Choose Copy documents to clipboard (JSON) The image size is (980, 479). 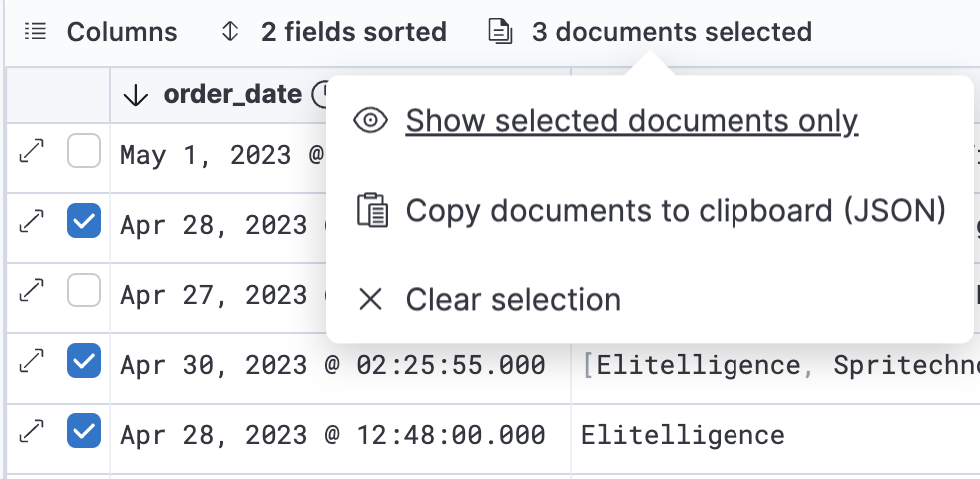(x=676, y=211)
